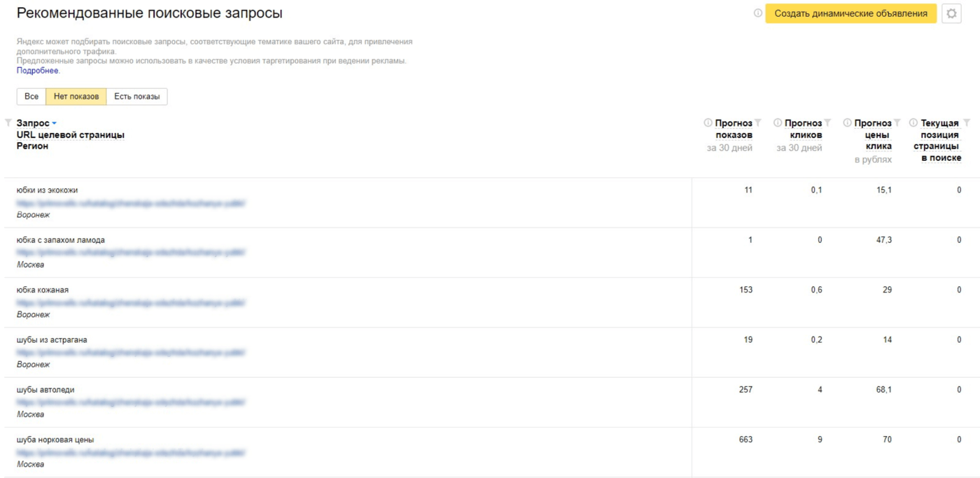Open filter icon for Прогноз цены клика
Image resolution: width=980 pixels, height=478 pixels.
tap(897, 123)
